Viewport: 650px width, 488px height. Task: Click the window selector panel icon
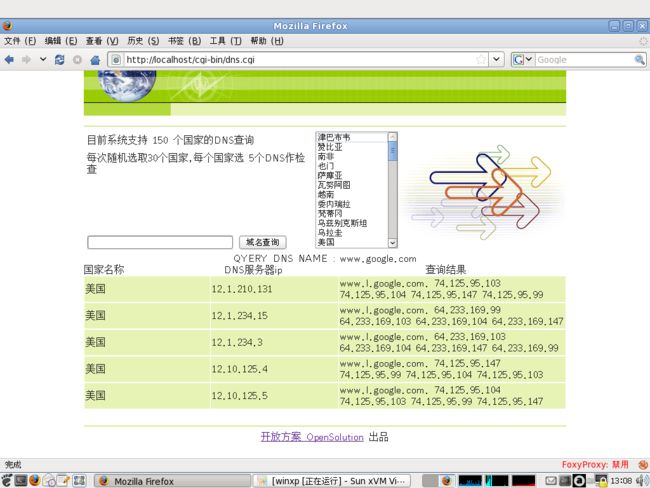tap(79, 481)
